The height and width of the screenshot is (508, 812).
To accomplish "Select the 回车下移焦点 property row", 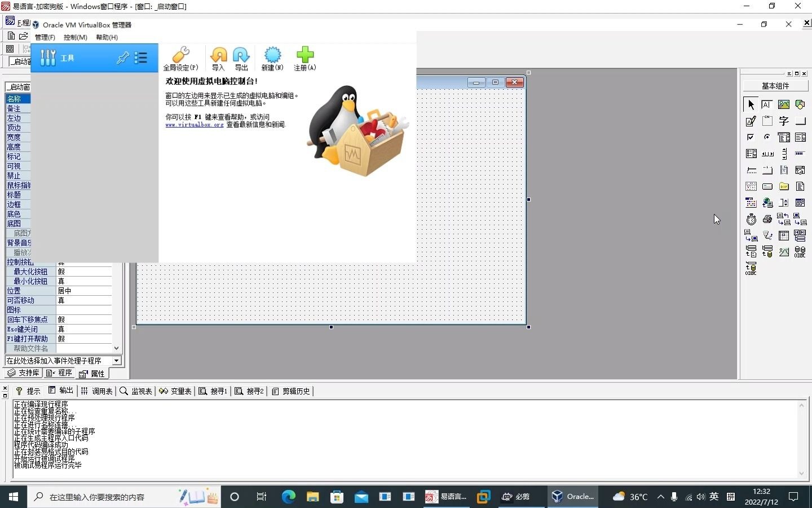I will click(x=59, y=319).
